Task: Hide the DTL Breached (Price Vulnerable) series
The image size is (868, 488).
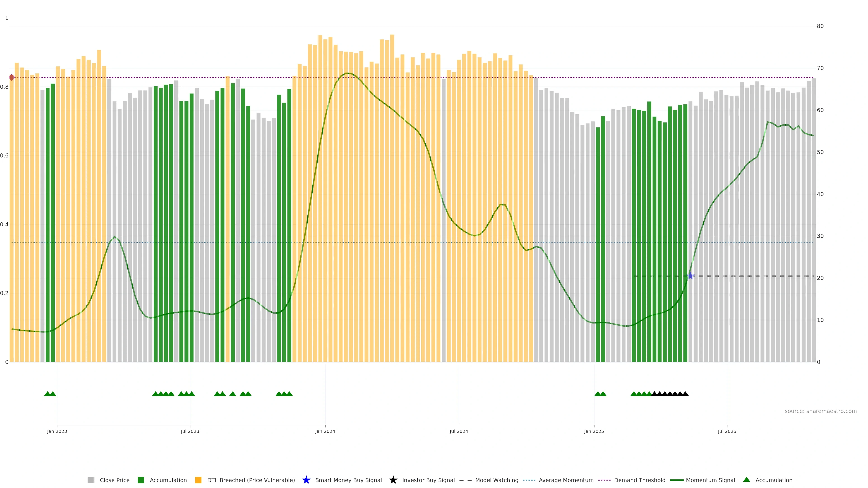Action: [x=251, y=480]
